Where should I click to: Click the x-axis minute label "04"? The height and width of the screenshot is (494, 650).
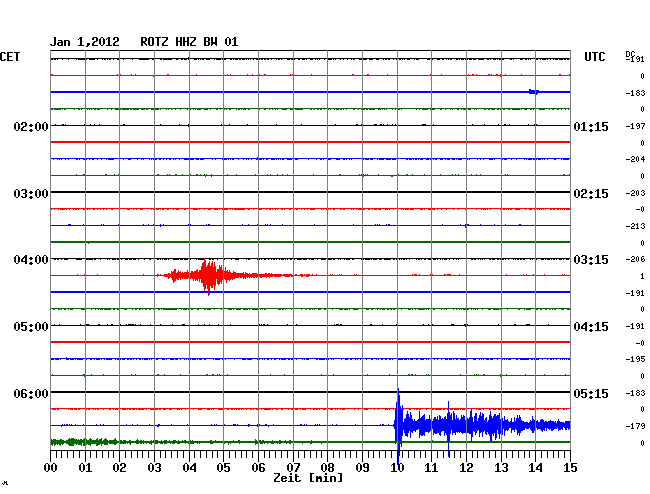[x=189, y=468]
